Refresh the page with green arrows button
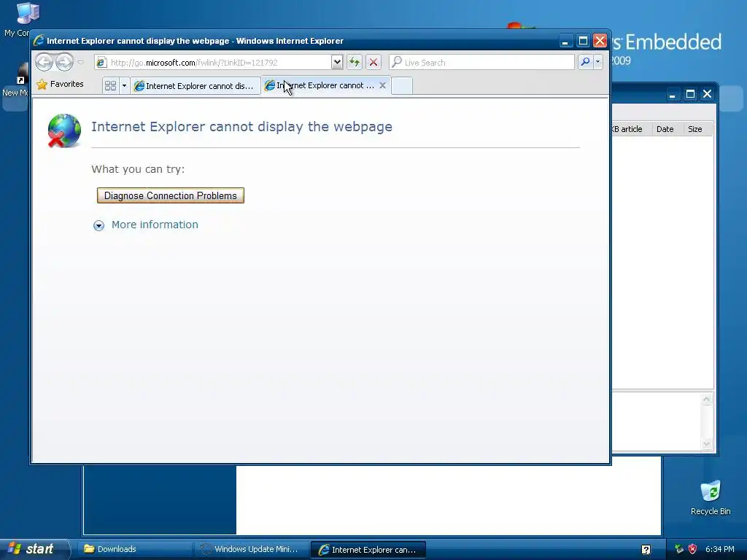 pos(355,62)
